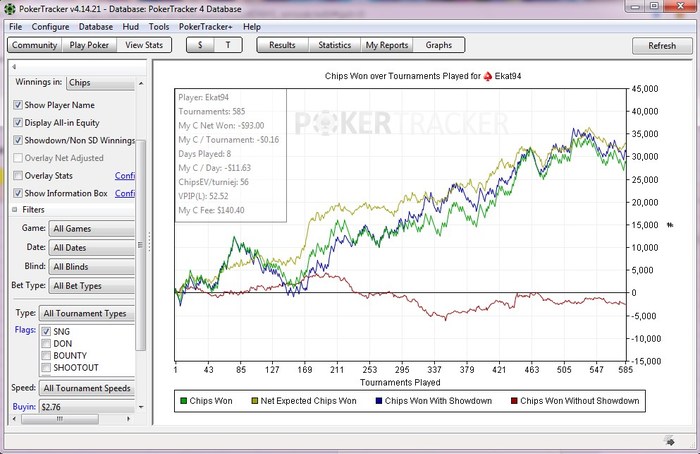Switch to cash games with $ button

(x=200, y=45)
